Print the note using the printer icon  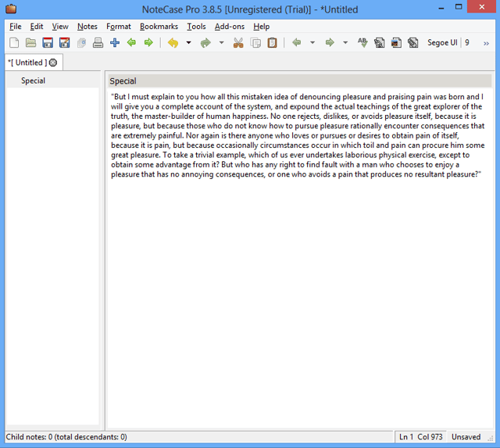point(98,42)
